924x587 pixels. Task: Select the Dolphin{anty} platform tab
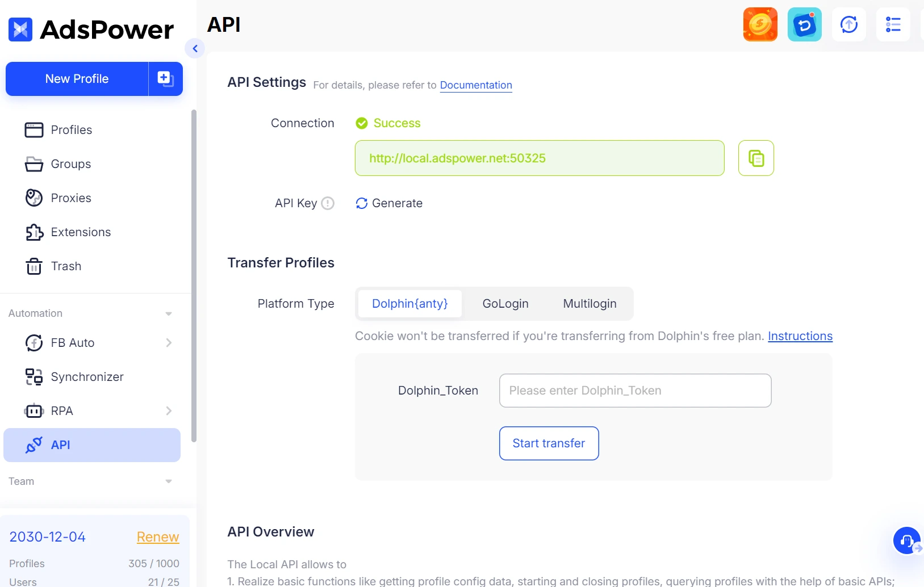pos(410,304)
